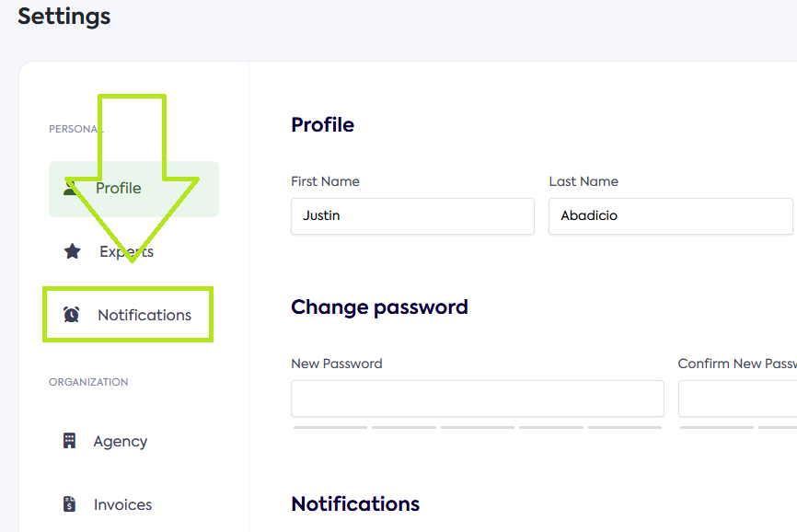Go to Experts in the sidebar
This screenshot has width=797, height=532.
click(127, 251)
